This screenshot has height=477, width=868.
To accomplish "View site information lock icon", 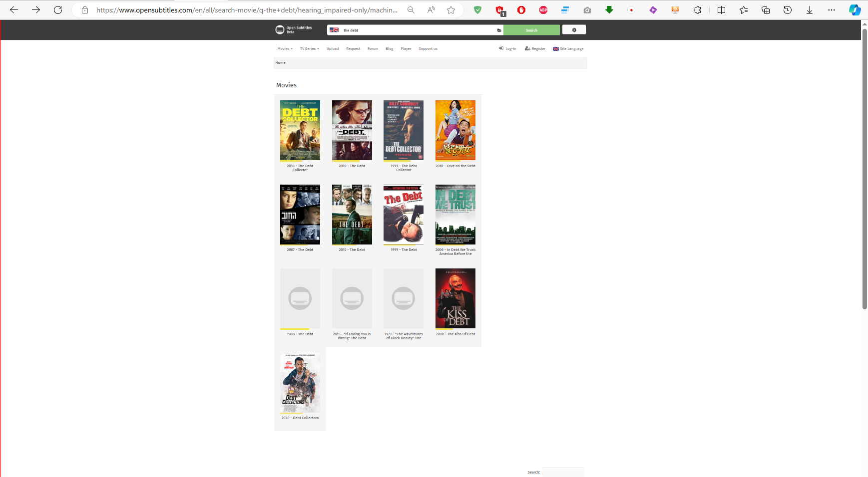I will pyautogui.click(x=85, y=10).
